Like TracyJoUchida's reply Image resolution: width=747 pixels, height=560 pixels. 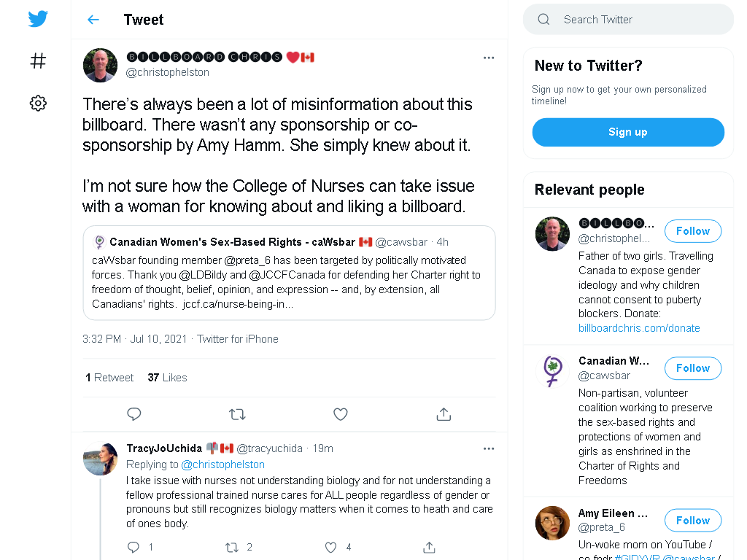[330, 547]
